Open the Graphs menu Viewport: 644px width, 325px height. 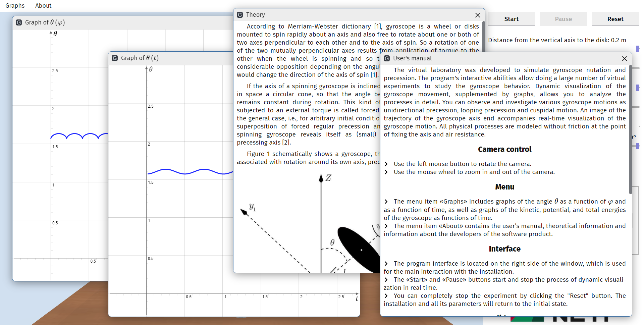coord(15,5)
